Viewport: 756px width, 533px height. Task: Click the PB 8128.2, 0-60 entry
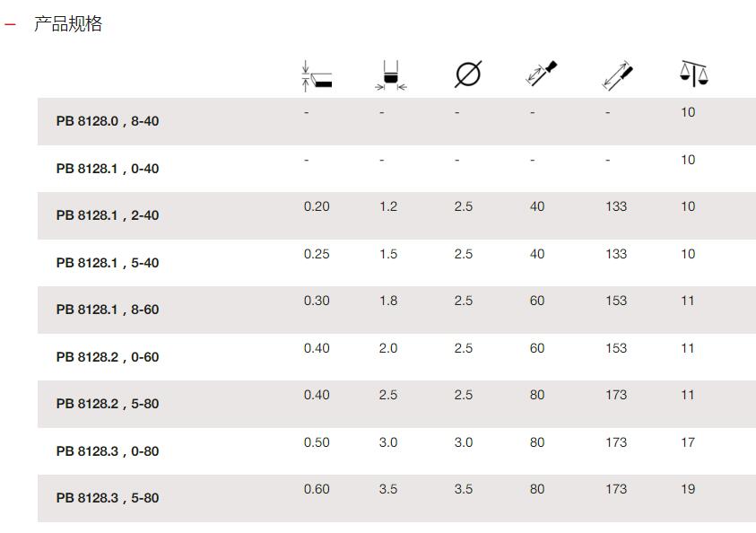[x=108, y=357]
